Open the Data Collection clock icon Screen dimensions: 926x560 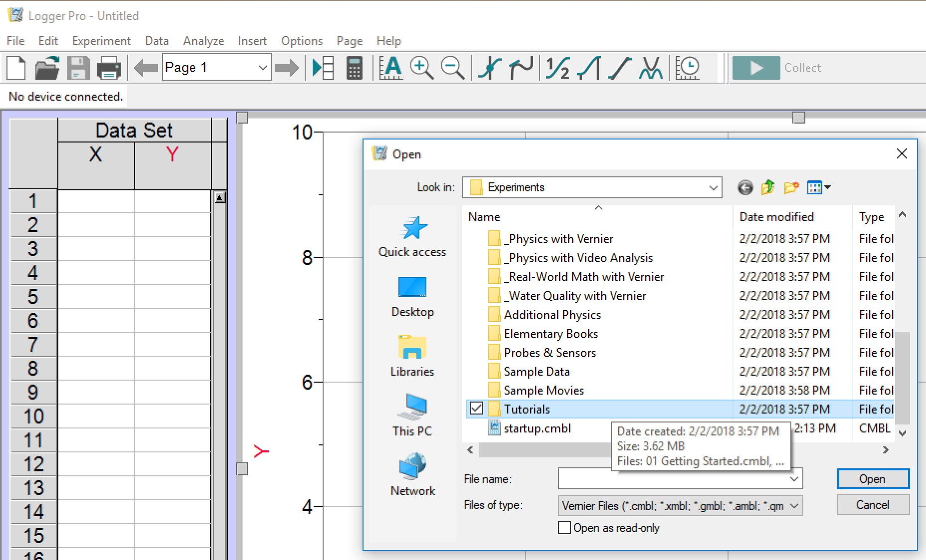point(688,67)
